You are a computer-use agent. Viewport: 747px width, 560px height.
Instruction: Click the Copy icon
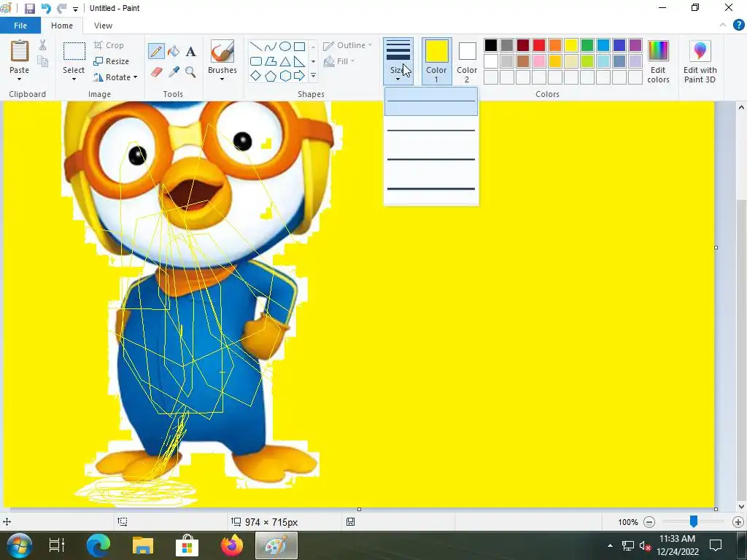[x=43, y=61]
